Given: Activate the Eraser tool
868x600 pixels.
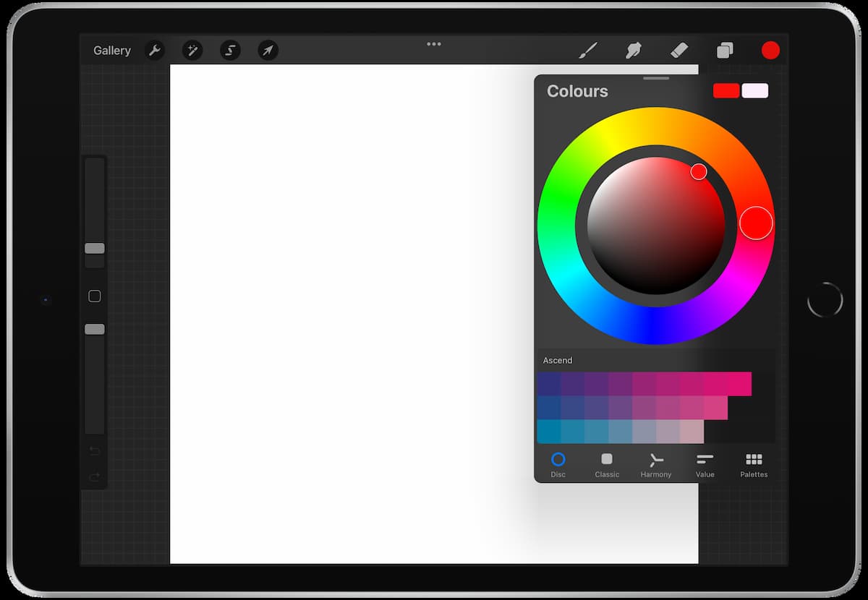Looking at the screenshot, I should (678, 50).
